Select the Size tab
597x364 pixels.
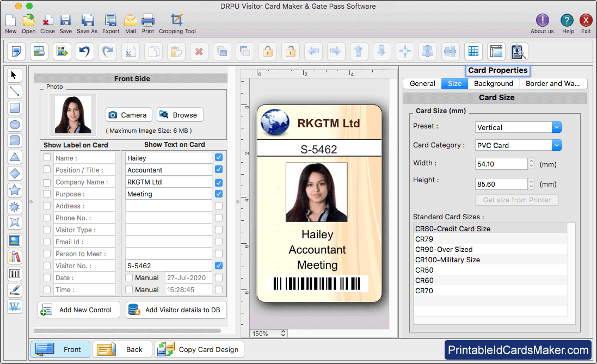click(x=454, y=83)
